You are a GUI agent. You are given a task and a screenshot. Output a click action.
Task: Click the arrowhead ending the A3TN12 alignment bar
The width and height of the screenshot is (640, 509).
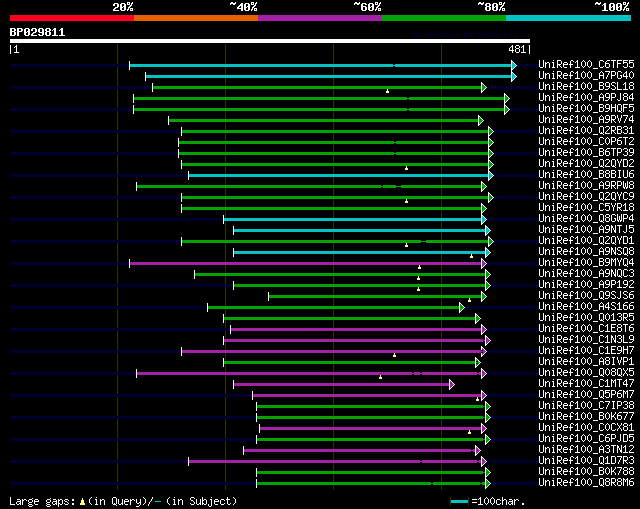[x=478, y=451]
